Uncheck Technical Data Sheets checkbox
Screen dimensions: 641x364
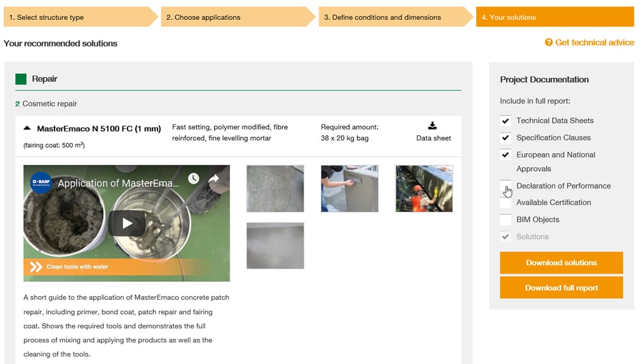pyautogui.click(x=506, y=120)
